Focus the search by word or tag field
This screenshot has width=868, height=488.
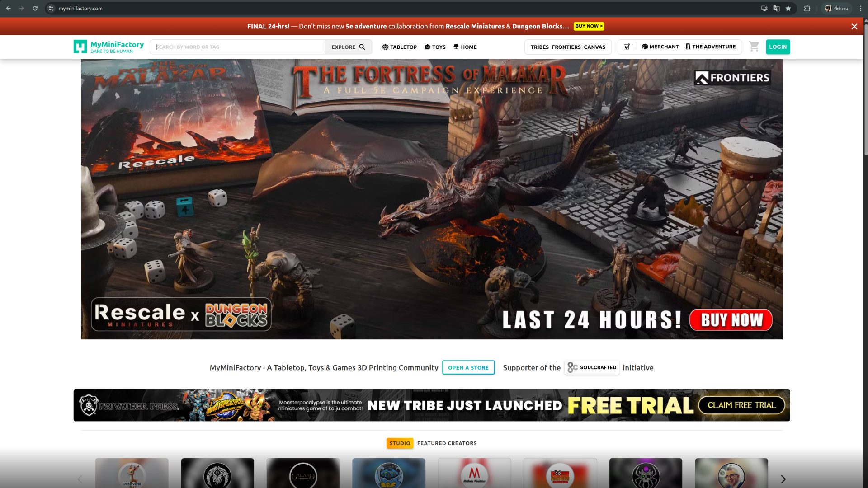point(237,47)
